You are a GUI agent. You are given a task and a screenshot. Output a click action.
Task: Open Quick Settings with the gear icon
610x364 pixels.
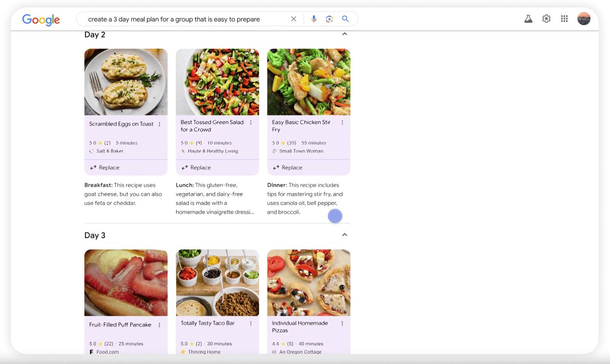coord(547,19)
